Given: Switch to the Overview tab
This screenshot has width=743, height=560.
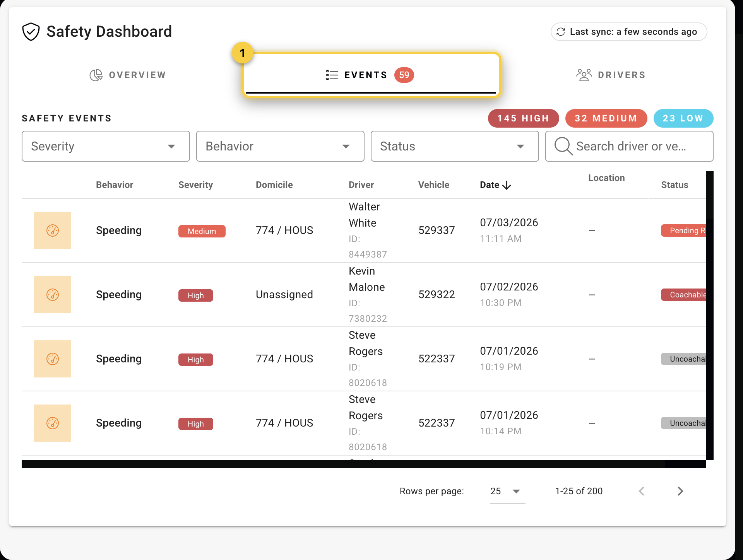Looking at the screenshot, I should [x=128, y=75].
